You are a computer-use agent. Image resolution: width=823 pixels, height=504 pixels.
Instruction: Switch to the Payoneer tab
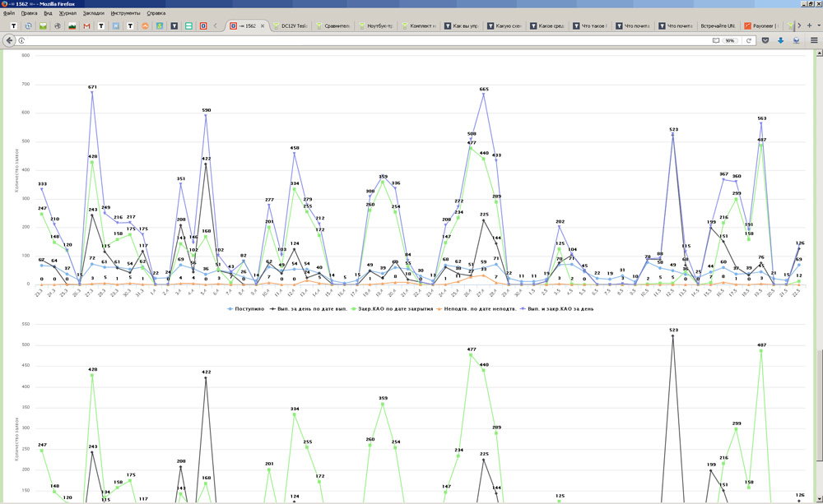(x=763, y=26)
